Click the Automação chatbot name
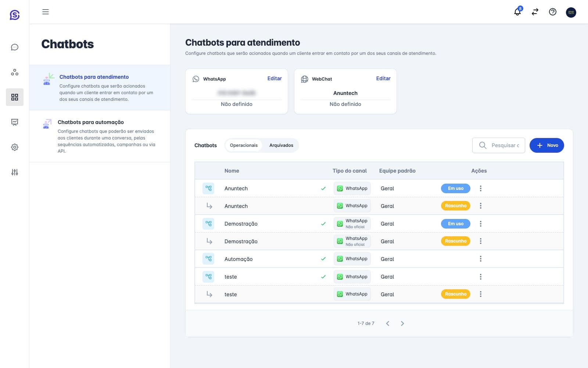This screenshot has height=368, width=588. [239, 259]
